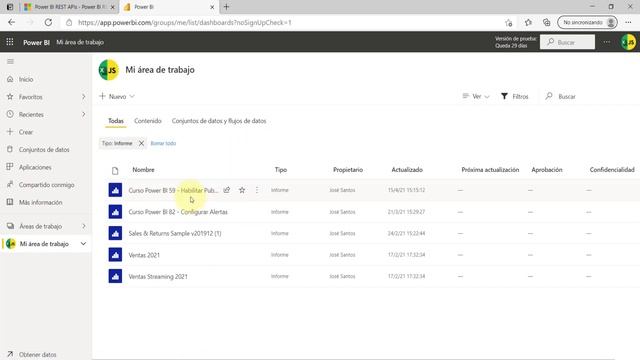Click the file type icon column header

(x=115, y=170)
